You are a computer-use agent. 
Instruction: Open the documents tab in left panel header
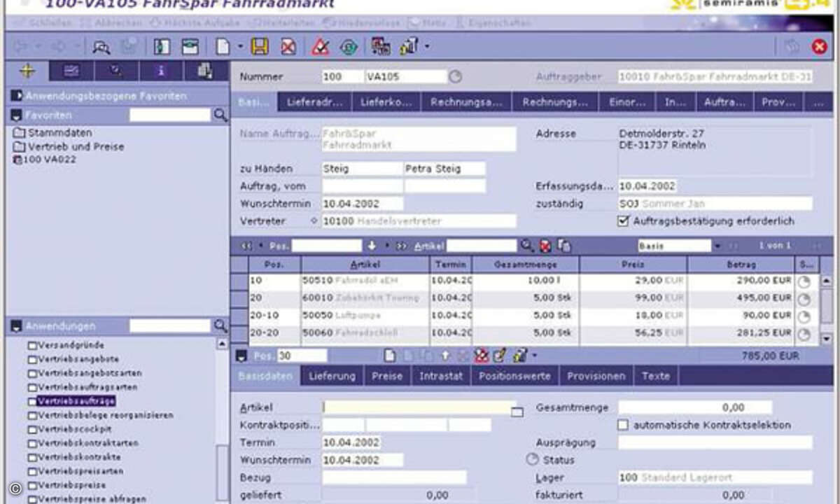[x=205, y=71]
